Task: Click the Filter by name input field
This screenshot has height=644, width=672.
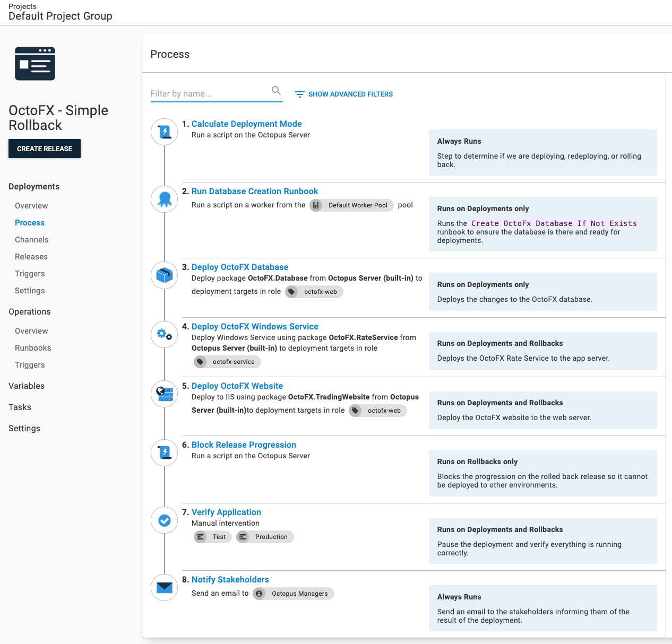Action: (212, 93)
